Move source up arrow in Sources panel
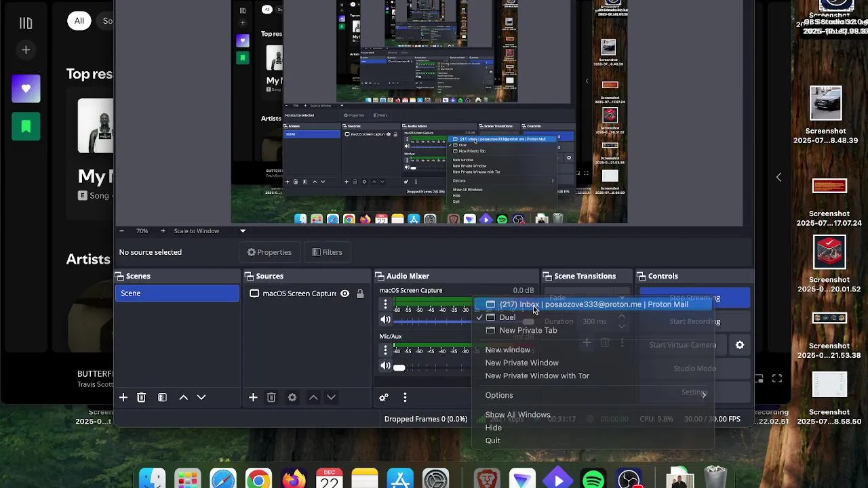Screen dimensions: 868x488 pos(313,397)
